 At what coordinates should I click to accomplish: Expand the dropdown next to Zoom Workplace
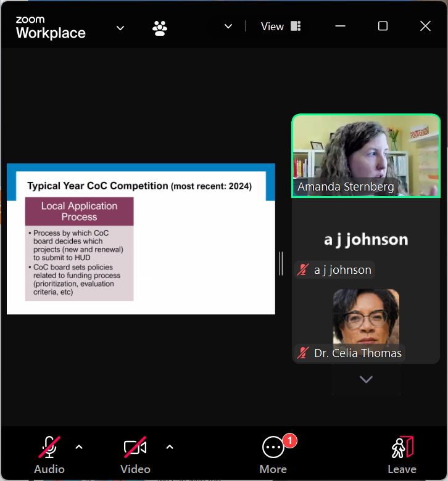120,28
